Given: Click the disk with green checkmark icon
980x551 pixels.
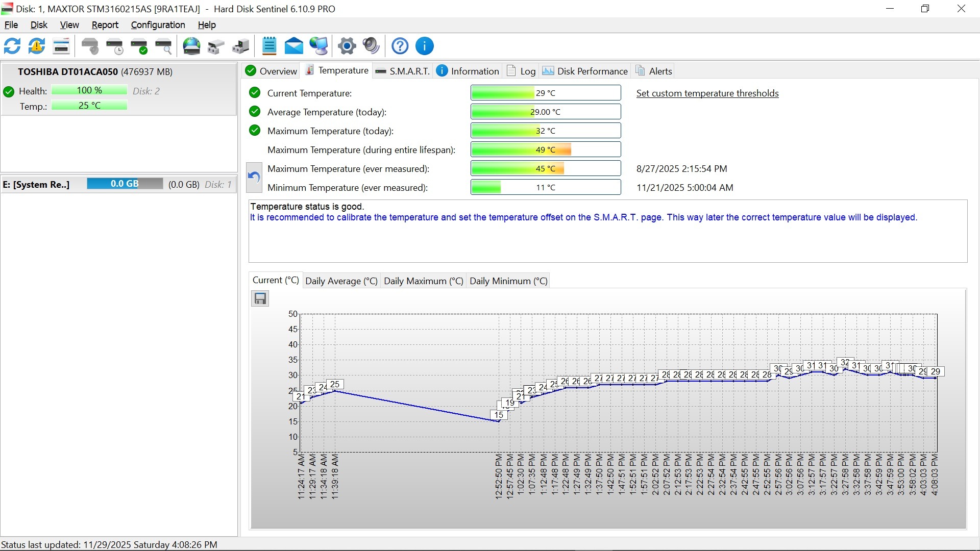Looking at the screenshot, I should coord(139,46).
